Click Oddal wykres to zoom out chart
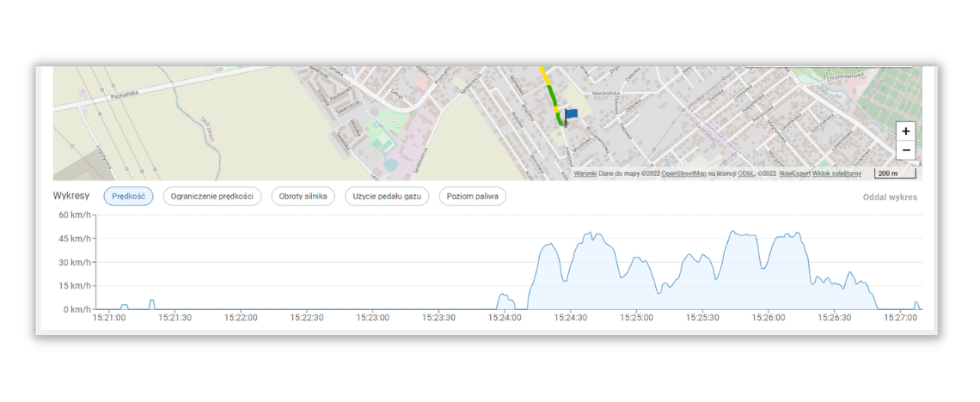This screenshot has width=980, height=402. pyautogui.click(x=890, y=198)
